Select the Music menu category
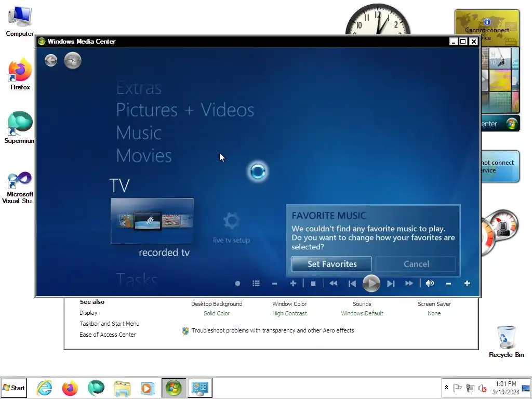 pos(139,132)
